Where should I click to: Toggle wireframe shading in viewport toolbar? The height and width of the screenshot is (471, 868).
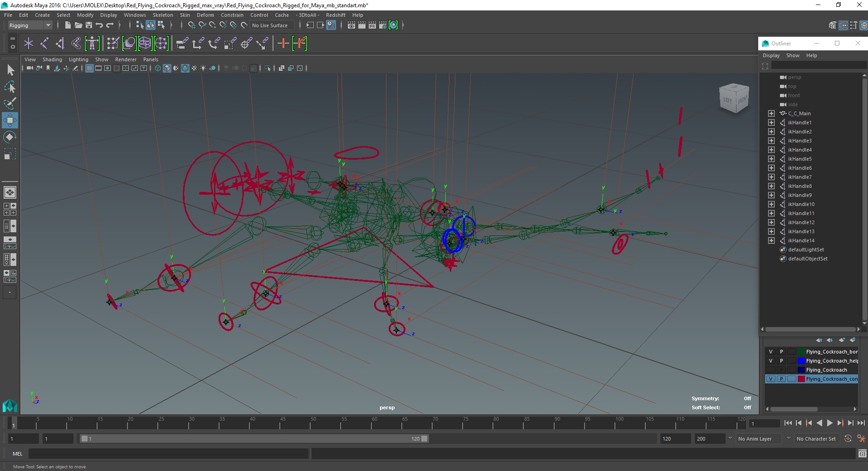(x=158, y=68)
